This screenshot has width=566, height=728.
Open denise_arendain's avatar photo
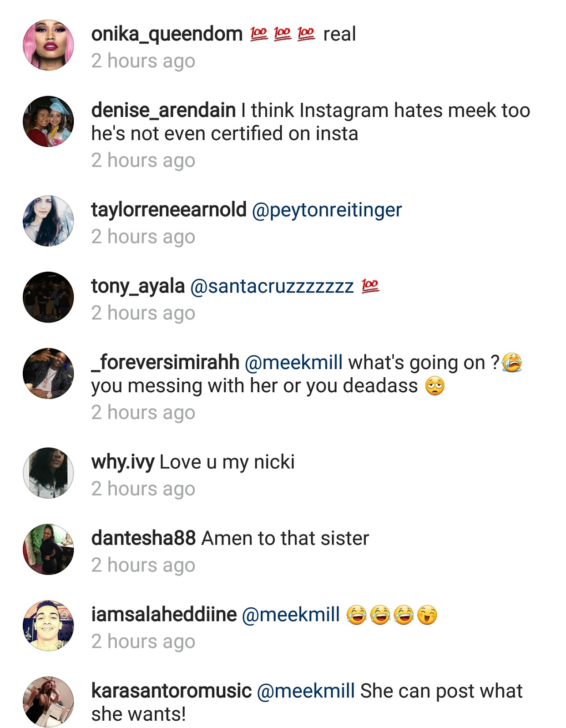[48, 121]
